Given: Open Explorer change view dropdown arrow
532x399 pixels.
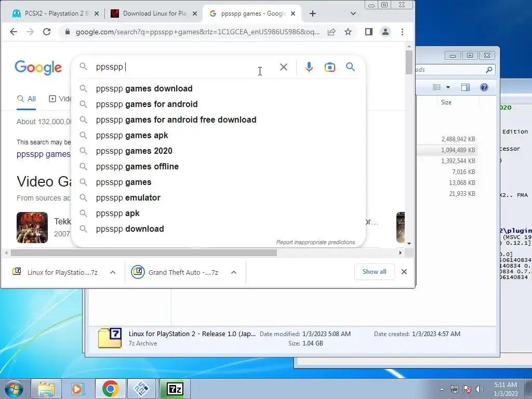Looking at the screenshot, I should pyautogui.click(x=448, y=87).
